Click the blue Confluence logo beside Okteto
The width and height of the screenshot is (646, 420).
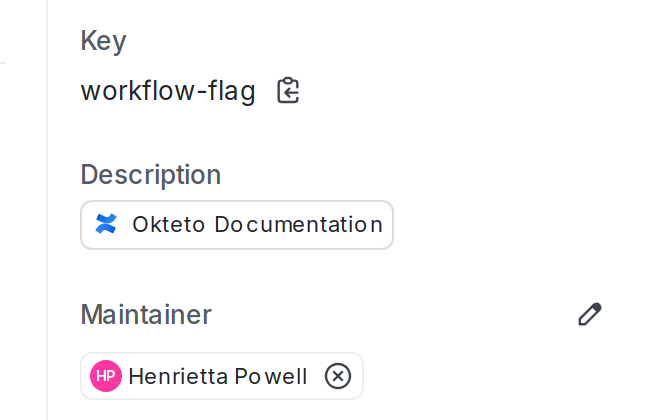106,224
